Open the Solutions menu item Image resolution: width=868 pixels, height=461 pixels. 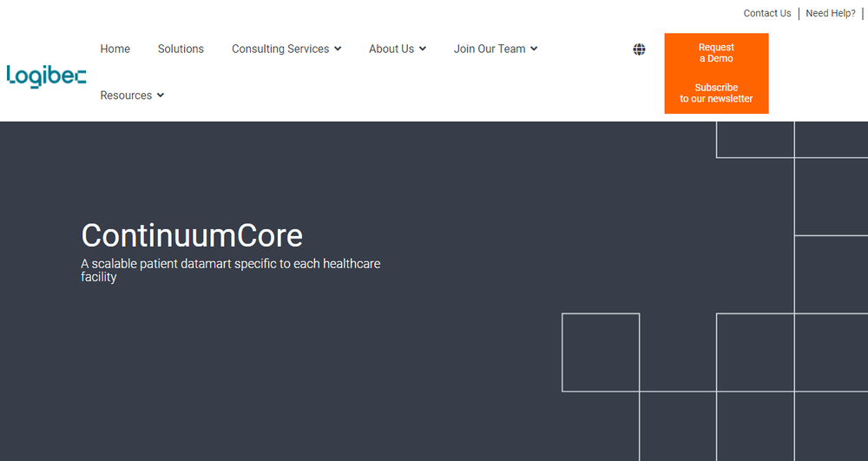tap(181, 49)
